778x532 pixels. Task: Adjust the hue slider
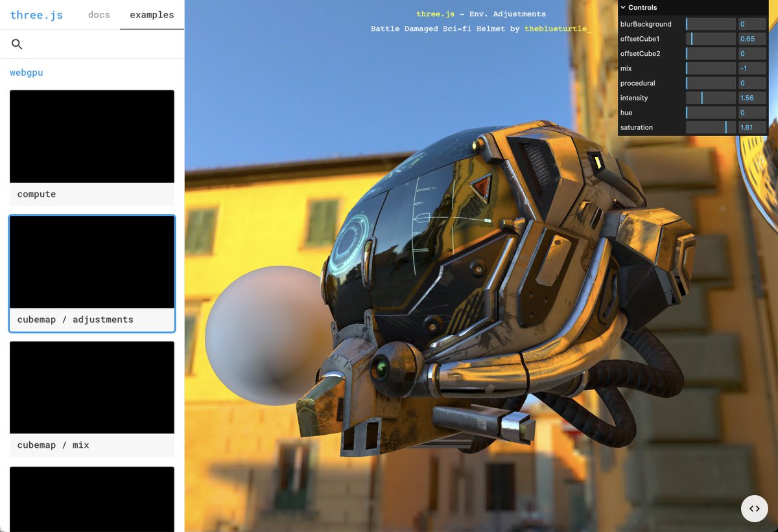pyautogui.click(x=711, y=112)
